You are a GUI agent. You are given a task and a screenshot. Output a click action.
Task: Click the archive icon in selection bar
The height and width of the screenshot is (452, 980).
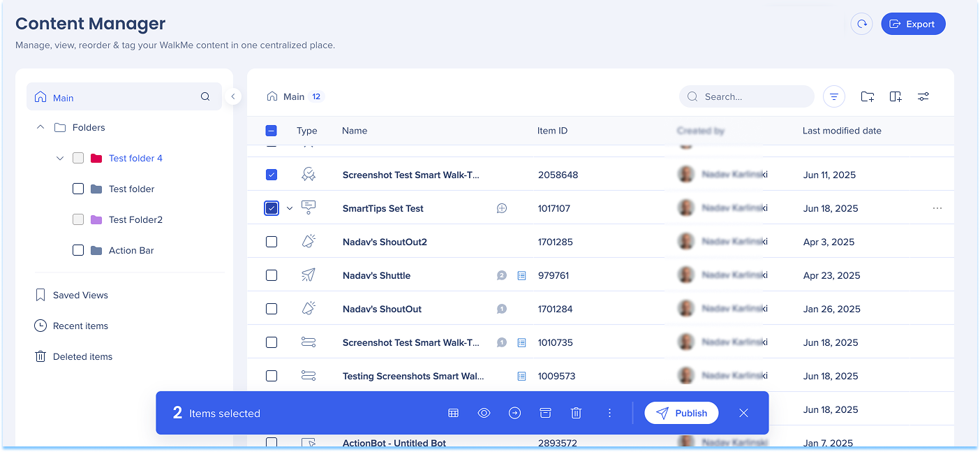[545, 413]
